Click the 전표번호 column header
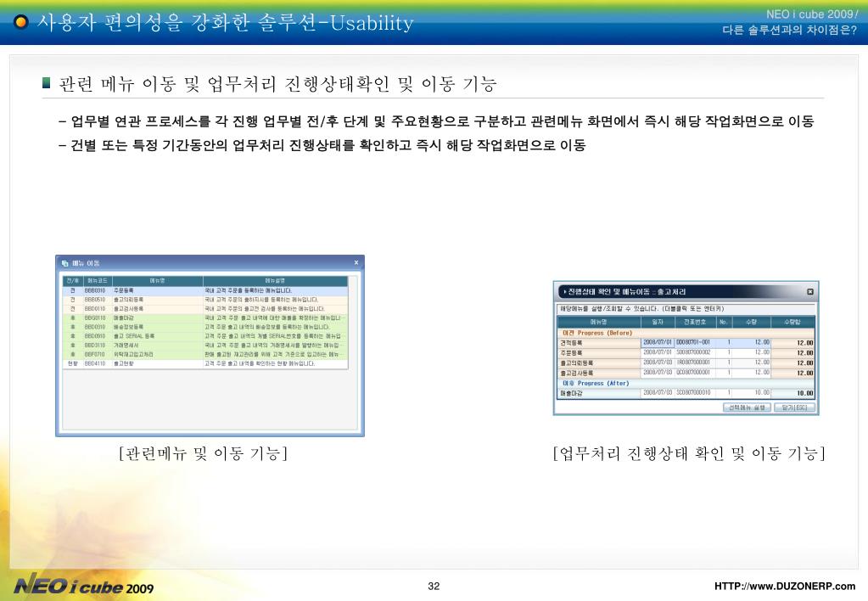 click(695, 322)
